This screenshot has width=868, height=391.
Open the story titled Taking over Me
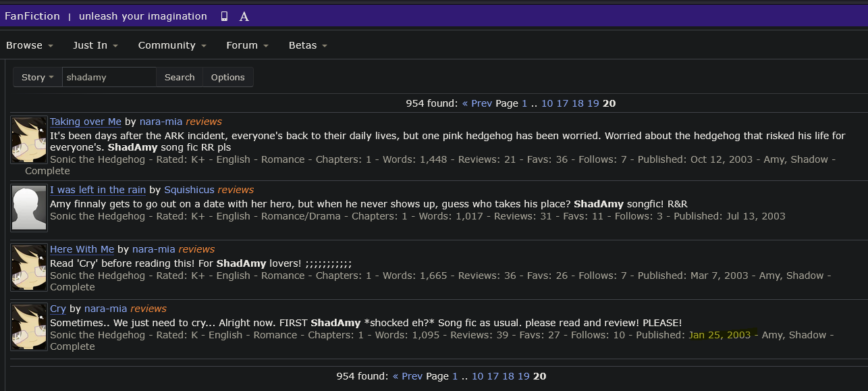coord(86,122)
